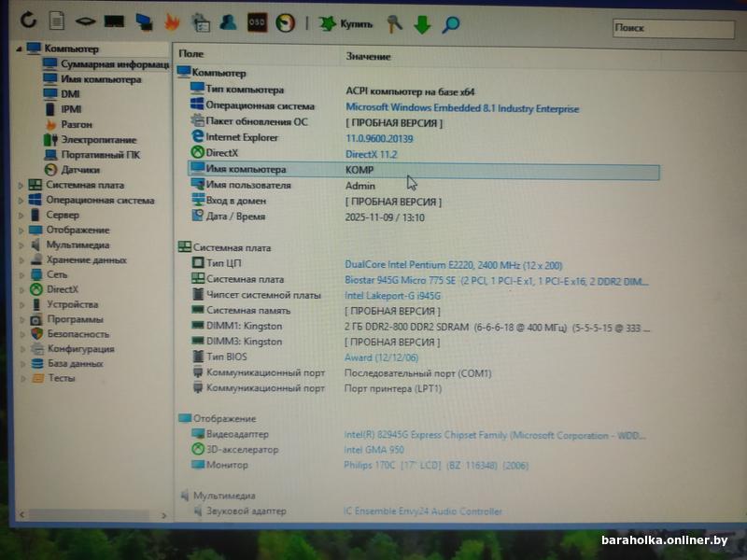Select the Имя пользователя row
This screenshot has height=560, width=747.
(424, 185)
